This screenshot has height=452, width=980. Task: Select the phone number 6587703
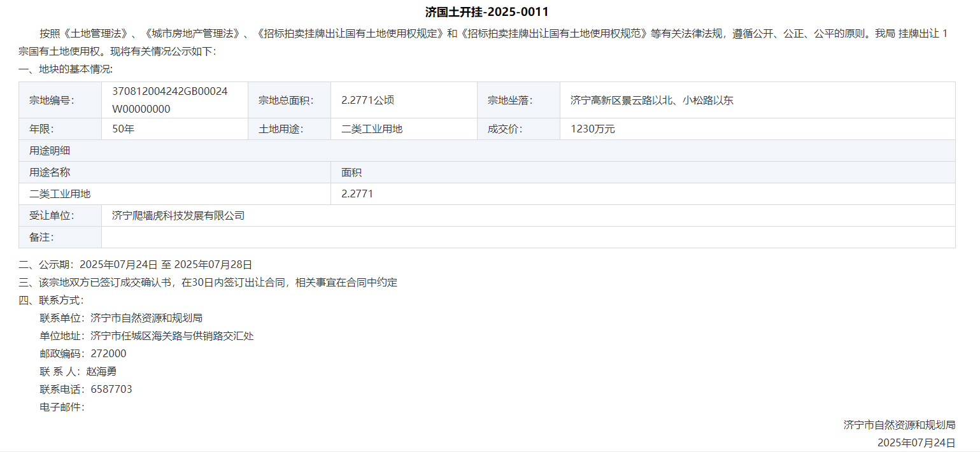111,389
